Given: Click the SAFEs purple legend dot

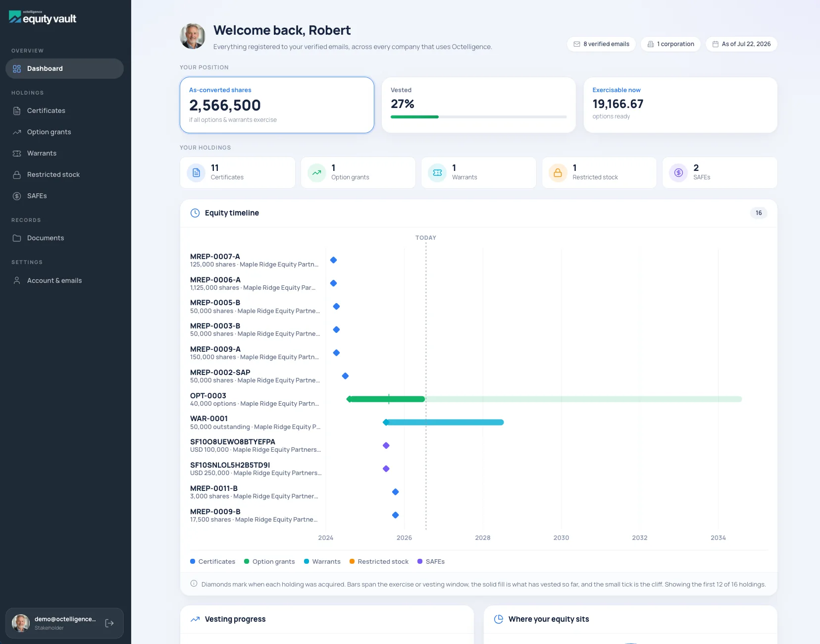Looking at the screenshot, I should tap(420, 561).
